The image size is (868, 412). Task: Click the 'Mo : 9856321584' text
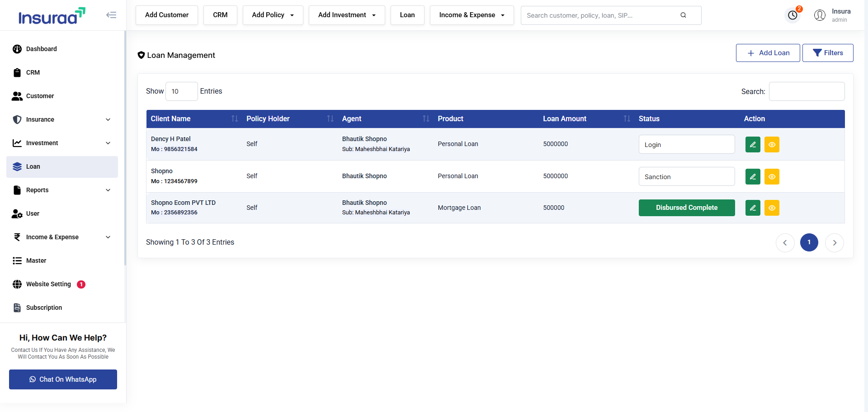174,149
